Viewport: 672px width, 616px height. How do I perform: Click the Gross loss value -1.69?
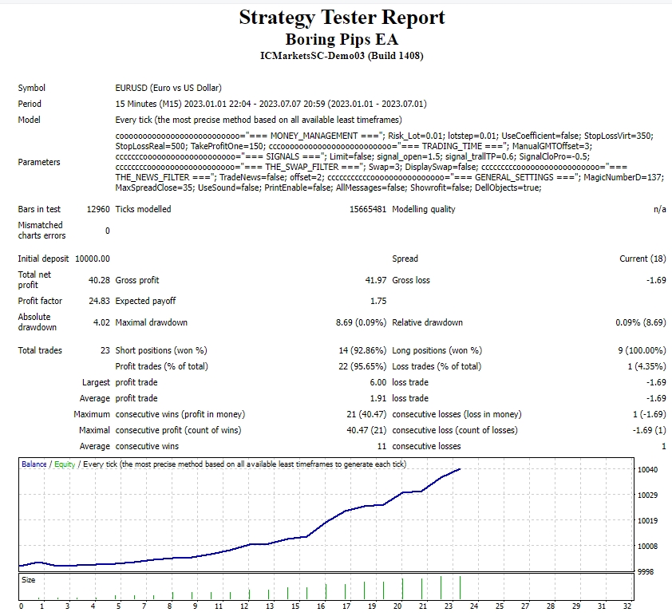pos(655,280)
